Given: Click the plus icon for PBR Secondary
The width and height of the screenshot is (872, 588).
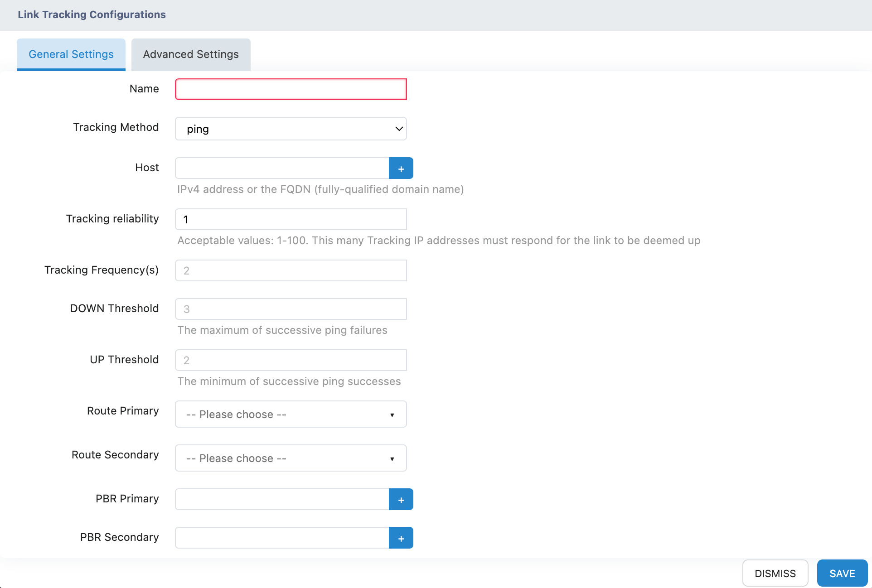Looking at the screenshot, I should tap(401, 538).
